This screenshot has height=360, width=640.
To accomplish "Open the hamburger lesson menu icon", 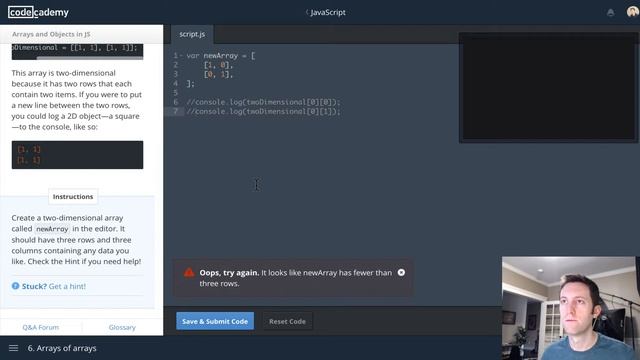I will coord(13,348).
